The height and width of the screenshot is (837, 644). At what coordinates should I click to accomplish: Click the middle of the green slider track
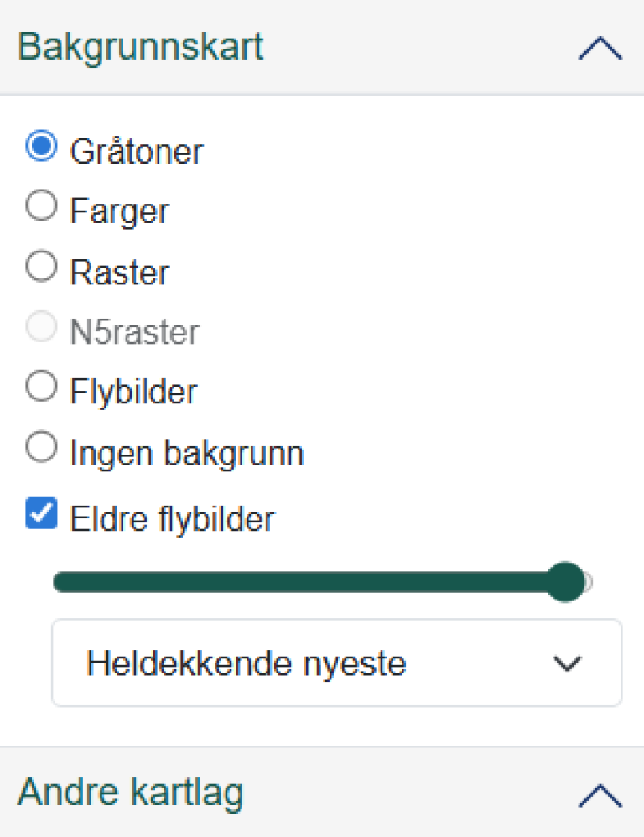click(x=310, y=582)
